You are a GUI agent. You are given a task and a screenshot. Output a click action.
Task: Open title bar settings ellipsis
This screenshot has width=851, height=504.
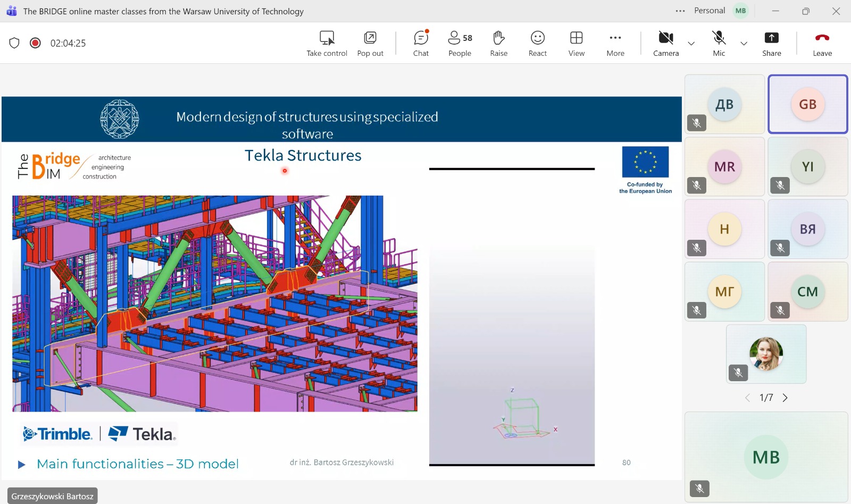[680, 11]
